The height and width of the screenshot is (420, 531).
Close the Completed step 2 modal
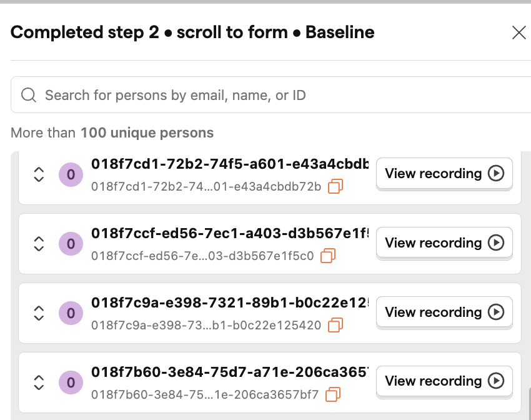519,33
